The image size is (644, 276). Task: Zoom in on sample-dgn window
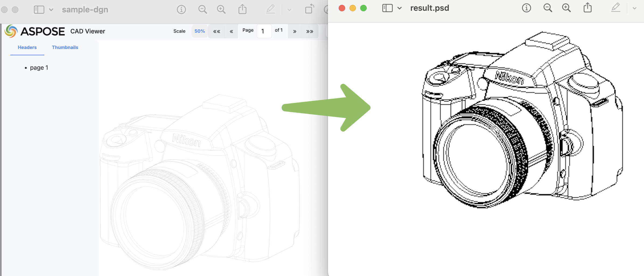coord(221,10)
